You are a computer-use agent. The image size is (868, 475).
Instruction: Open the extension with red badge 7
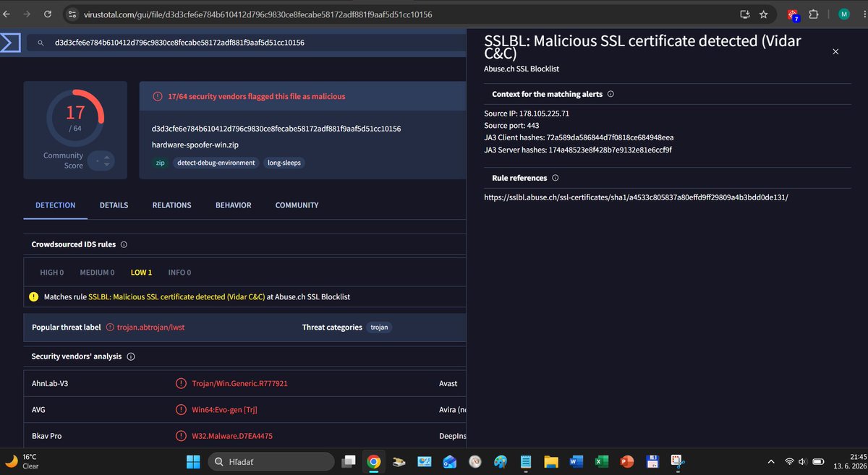pyautogui.click(x=793, y=14)
